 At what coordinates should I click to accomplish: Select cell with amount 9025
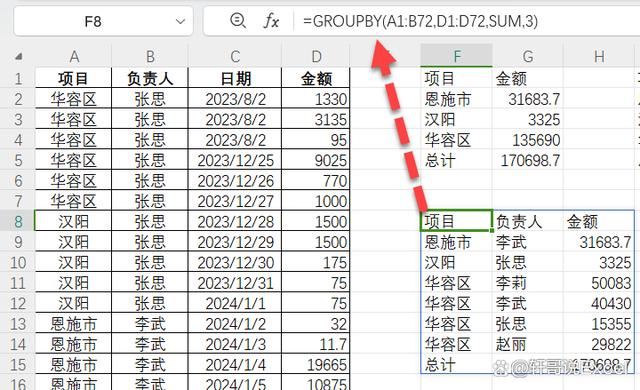pos(316,160)
